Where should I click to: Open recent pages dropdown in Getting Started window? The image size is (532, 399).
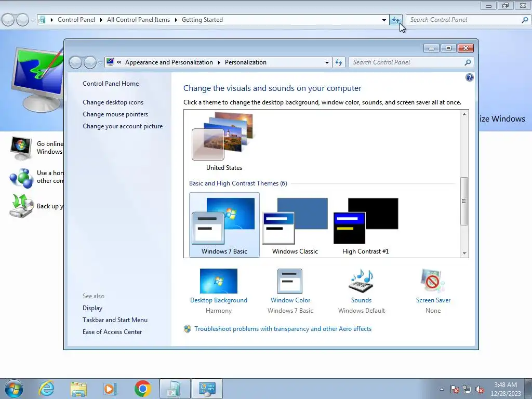coord(33,20)
